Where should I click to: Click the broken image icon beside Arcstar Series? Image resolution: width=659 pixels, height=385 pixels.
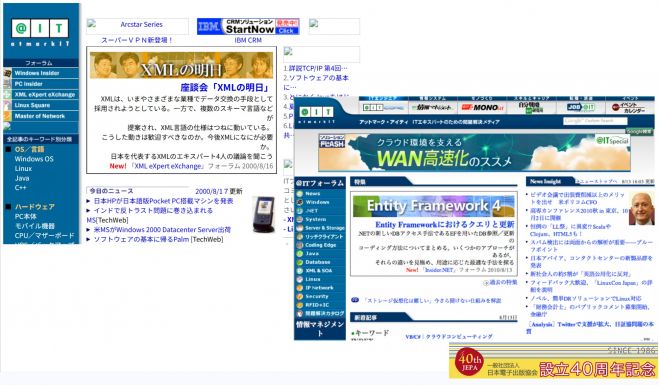coord(91,23)
